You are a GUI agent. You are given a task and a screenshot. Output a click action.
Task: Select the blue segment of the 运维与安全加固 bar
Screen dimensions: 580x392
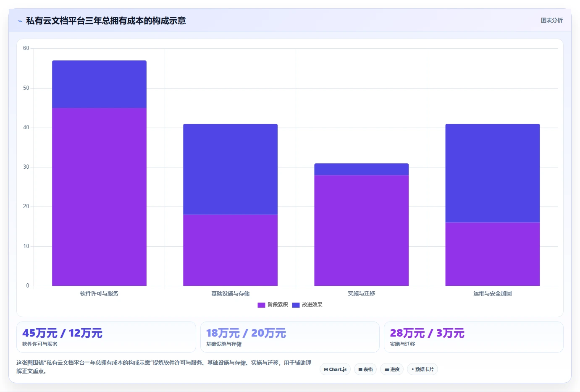point(492,173)
